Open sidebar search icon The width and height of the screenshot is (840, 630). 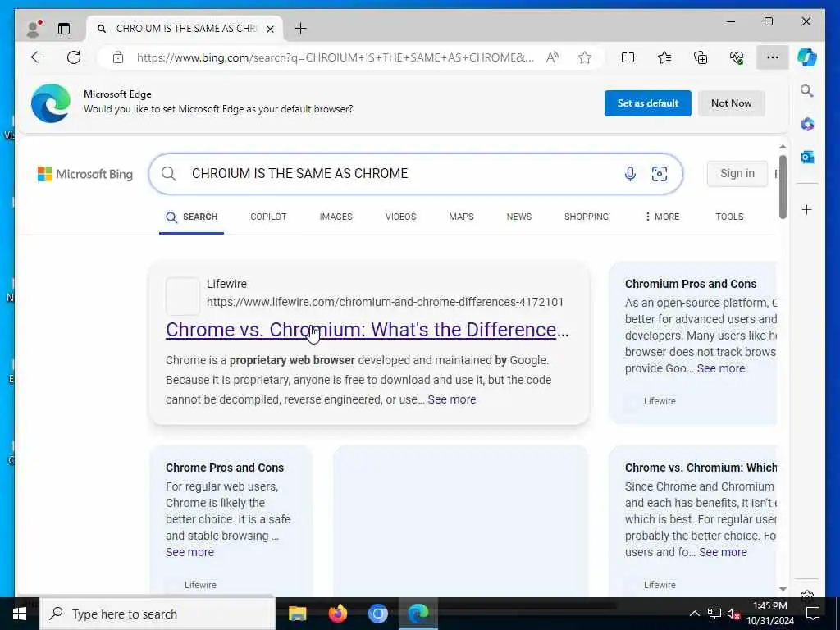[807, 91]
